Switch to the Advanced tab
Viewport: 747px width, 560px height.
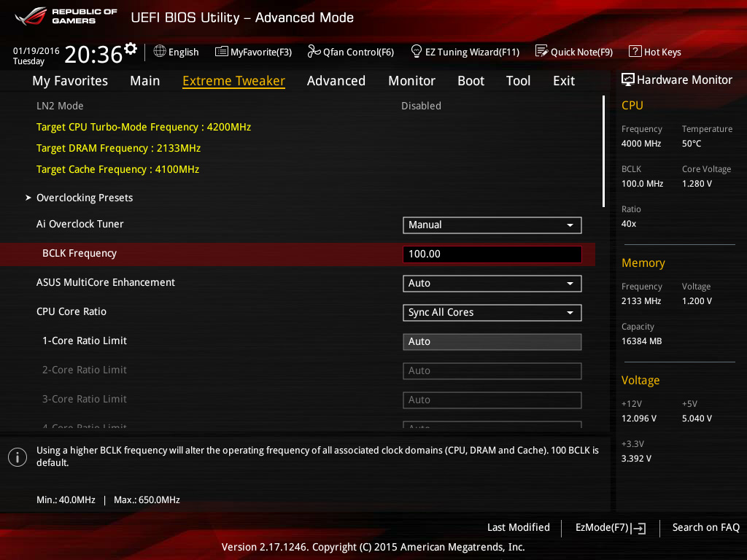pos(336,81)
